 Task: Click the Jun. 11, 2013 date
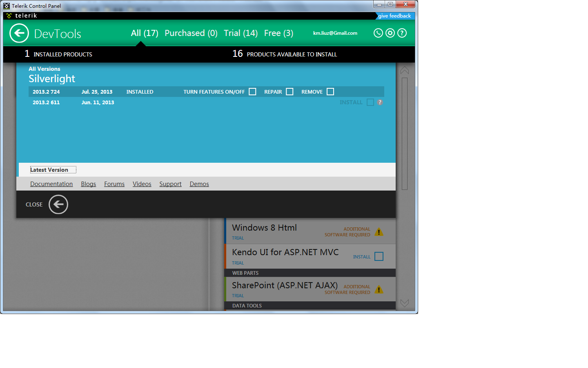pos(98,103)
